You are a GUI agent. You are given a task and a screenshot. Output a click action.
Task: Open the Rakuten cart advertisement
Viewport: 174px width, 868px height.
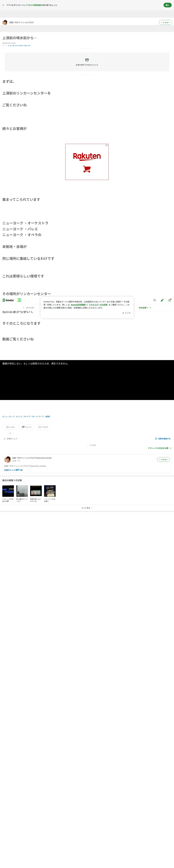(x=87, y=162)
